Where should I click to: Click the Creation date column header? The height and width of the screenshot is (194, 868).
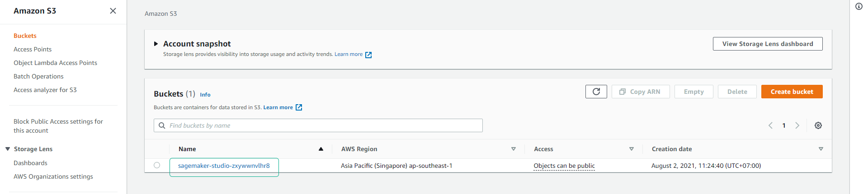tap(672, 149)
